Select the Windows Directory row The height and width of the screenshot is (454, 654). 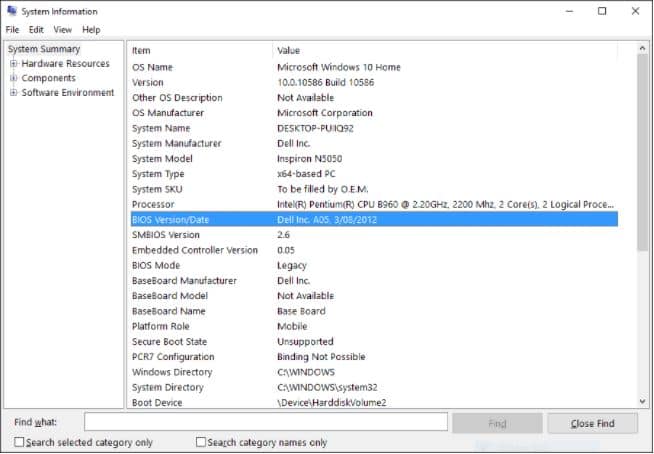click(374, 372)
